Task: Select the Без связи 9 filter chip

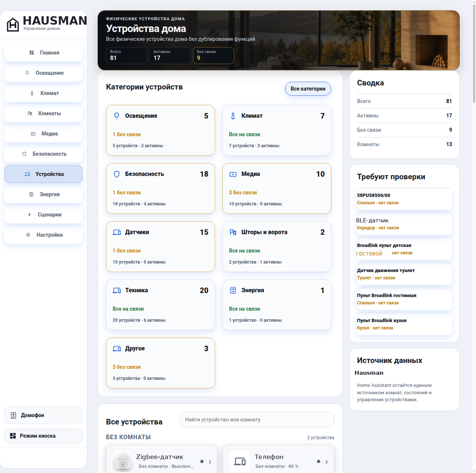Action: click(213, 56)
